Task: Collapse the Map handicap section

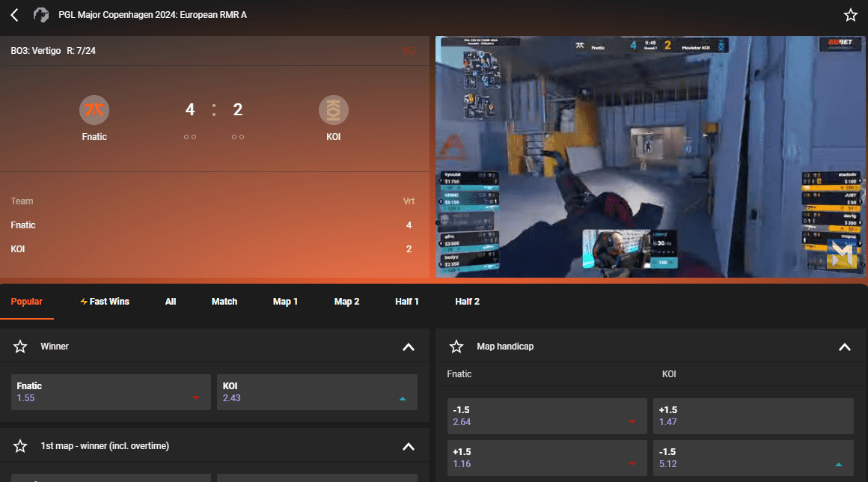Action: [845, 347]
